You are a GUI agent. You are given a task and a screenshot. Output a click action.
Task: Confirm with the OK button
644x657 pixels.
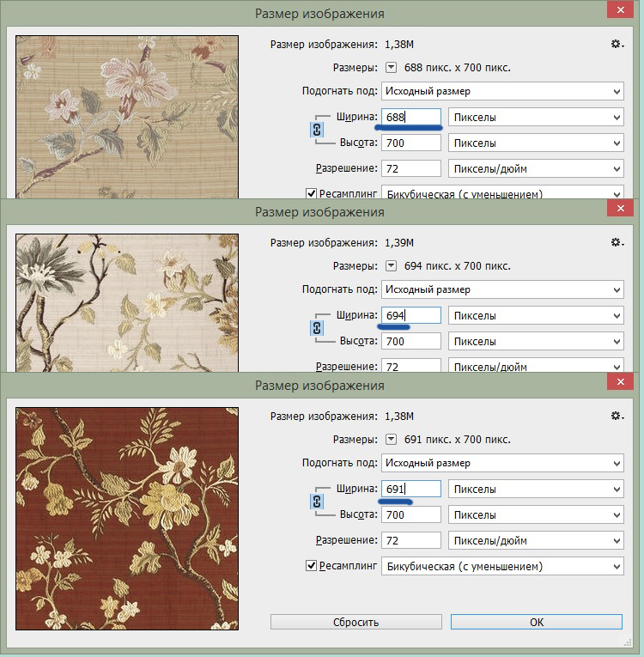tap(536, 622)
